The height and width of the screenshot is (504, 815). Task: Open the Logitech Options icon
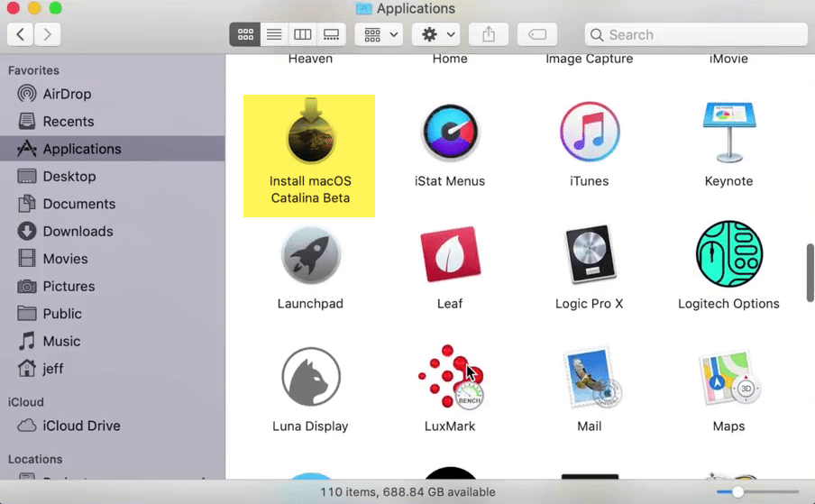(728, 254)
